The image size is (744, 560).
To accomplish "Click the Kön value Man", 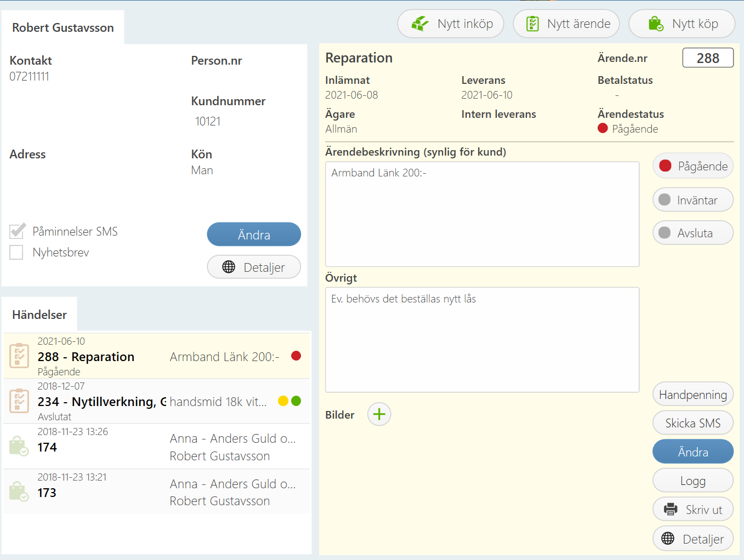I will pos(202,170).
